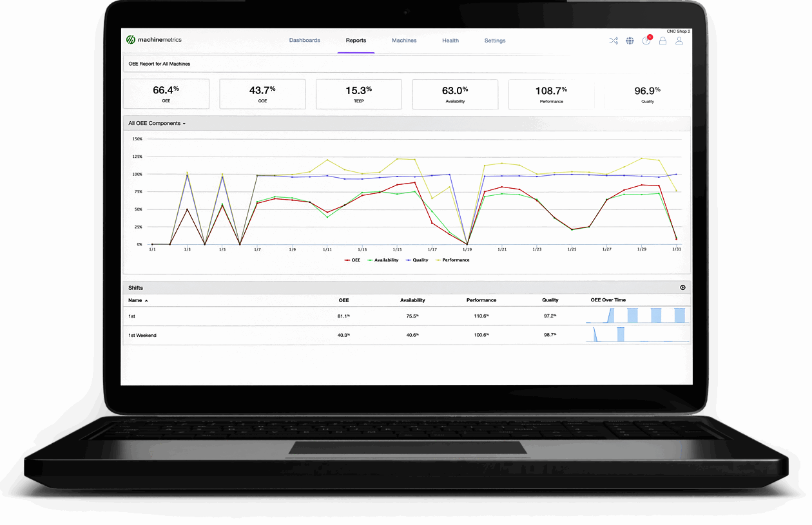Select the 1st Weekend shift row sparkline
The width and height of the screenshot is (812, 525).
[x=637, y=335]
